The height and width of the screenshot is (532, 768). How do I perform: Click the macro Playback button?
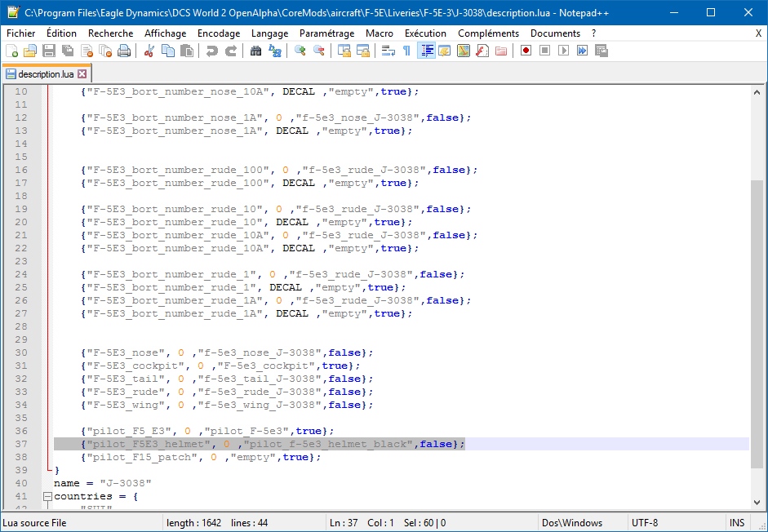coord(564,51)
